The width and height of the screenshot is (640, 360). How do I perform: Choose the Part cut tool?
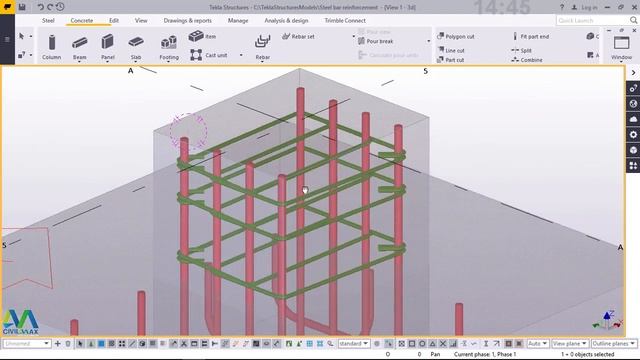pyautogui.click(x=451, y=60)
